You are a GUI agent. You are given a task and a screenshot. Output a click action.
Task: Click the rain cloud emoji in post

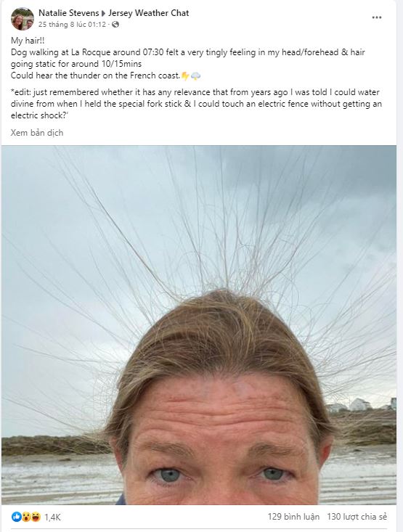point(195,76)
